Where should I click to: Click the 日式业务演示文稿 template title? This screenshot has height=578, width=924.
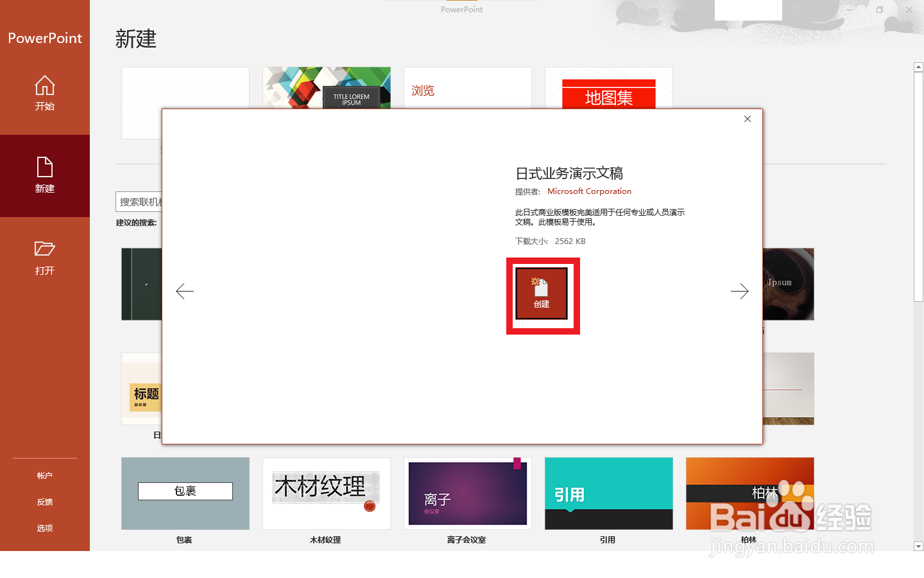click(x=569, y=173)
